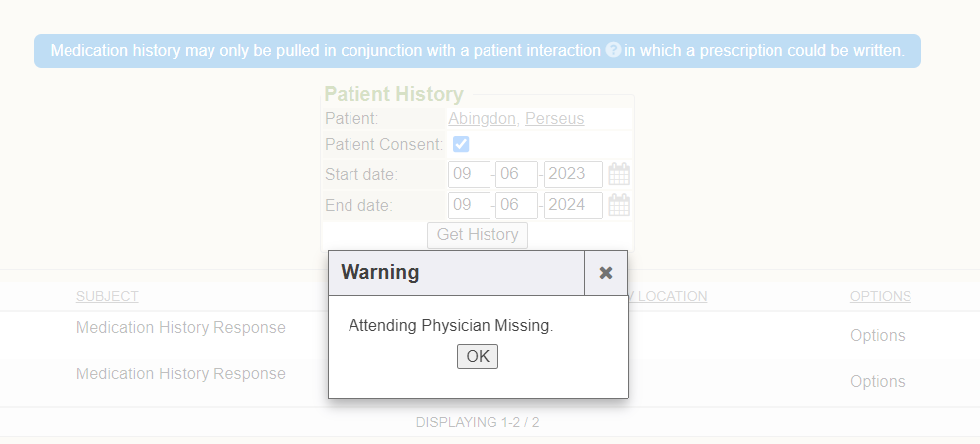Click the Start date year field
This screenshot has width=980, height=444.
click(573, 175)
